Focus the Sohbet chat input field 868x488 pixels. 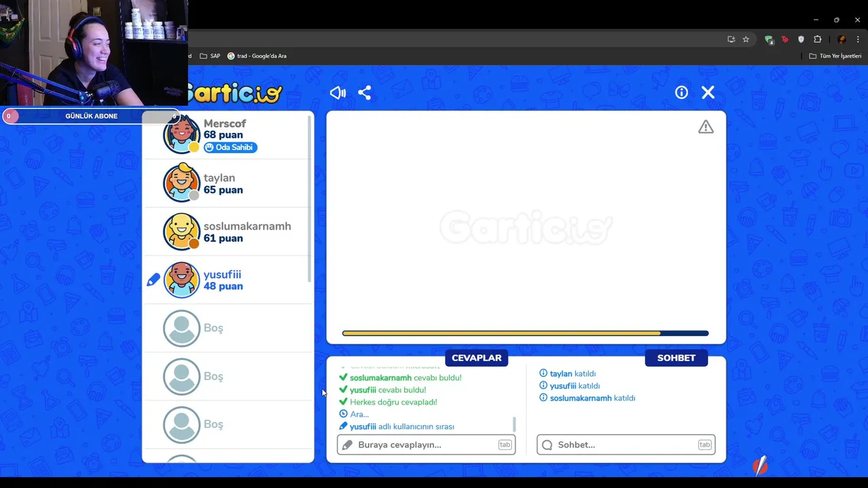pyautogui.click(x=626, y=445)
